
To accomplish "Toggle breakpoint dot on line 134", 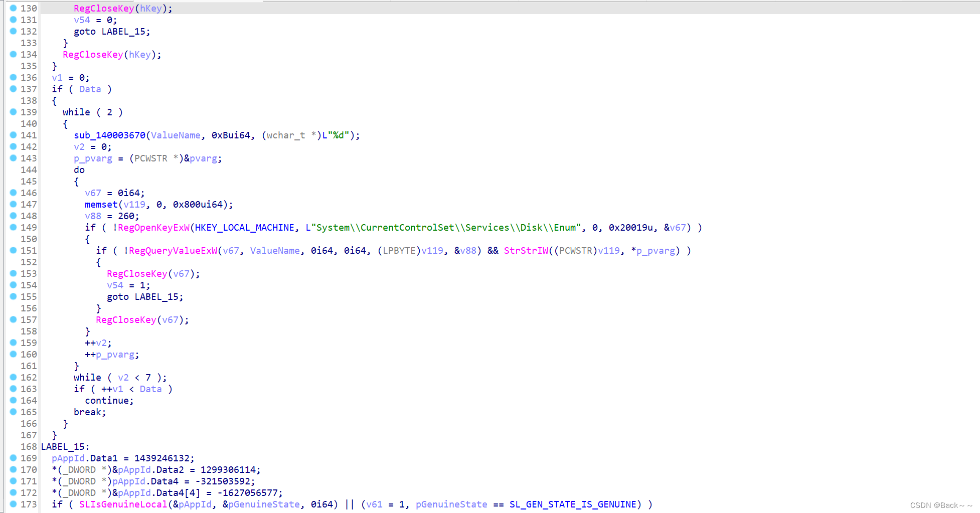I will [13, 54].
